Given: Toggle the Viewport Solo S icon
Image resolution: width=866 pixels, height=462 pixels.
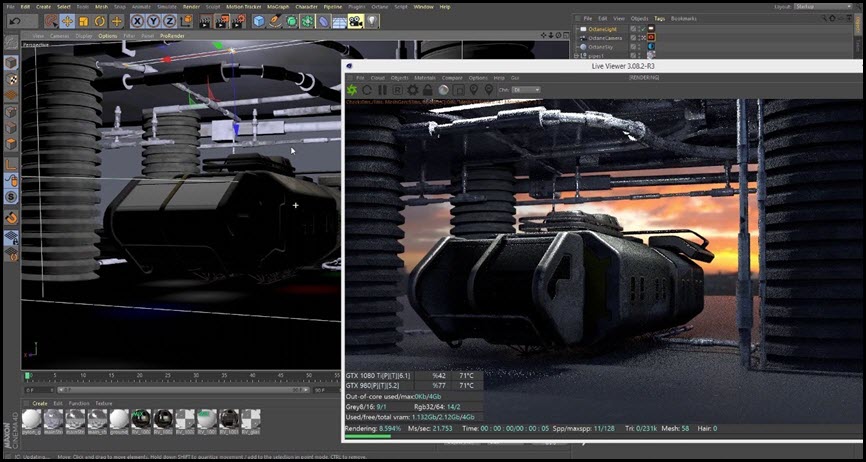Looking at the screenshot, I should click(11, 197).
